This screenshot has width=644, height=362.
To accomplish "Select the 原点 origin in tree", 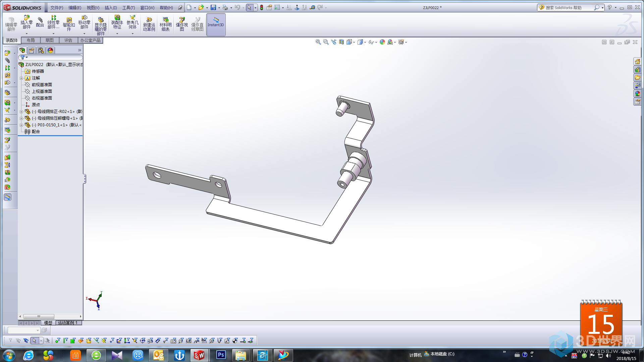I will pos(36,105).
